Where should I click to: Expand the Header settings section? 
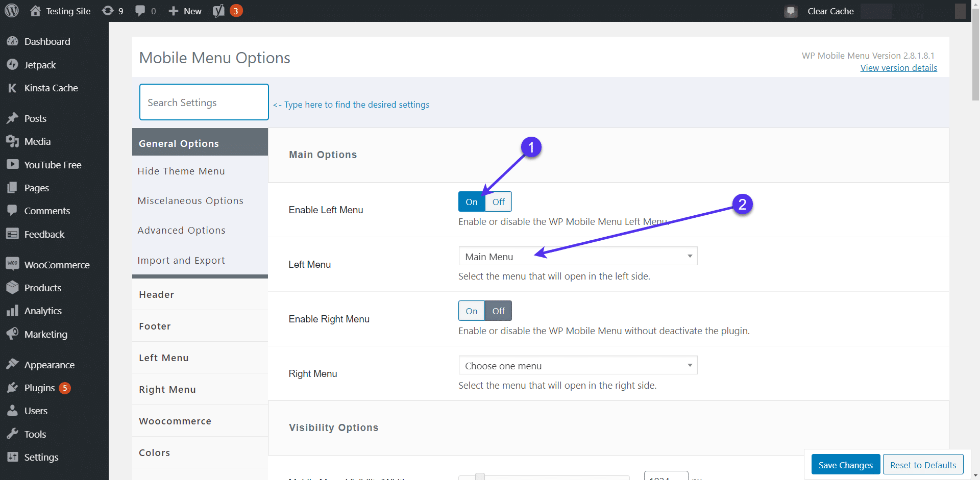tap(157, 295)
